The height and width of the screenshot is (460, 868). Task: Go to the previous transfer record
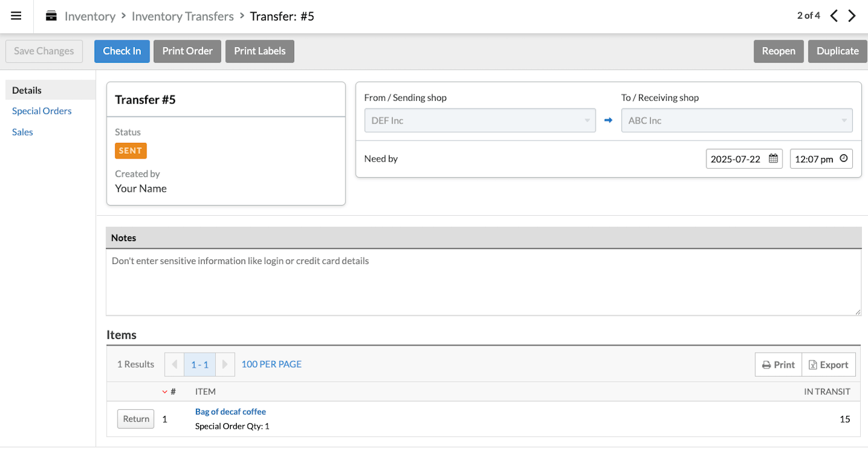point(834,16)
